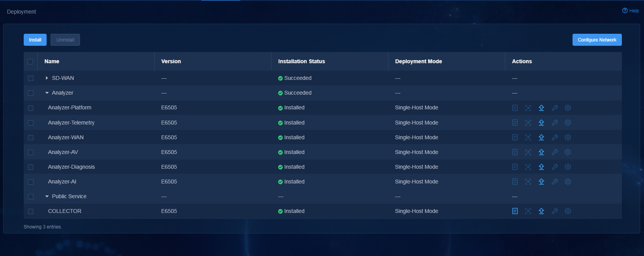Click the wrench icon for Analyzer-AI
The image size is (644, 256).
(555, 182)
